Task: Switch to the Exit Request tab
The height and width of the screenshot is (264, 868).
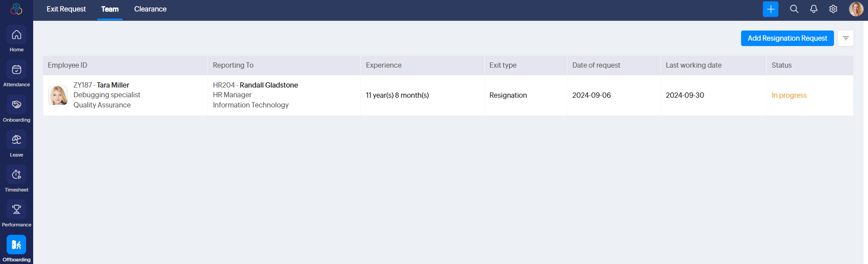Action: (66, 9)
